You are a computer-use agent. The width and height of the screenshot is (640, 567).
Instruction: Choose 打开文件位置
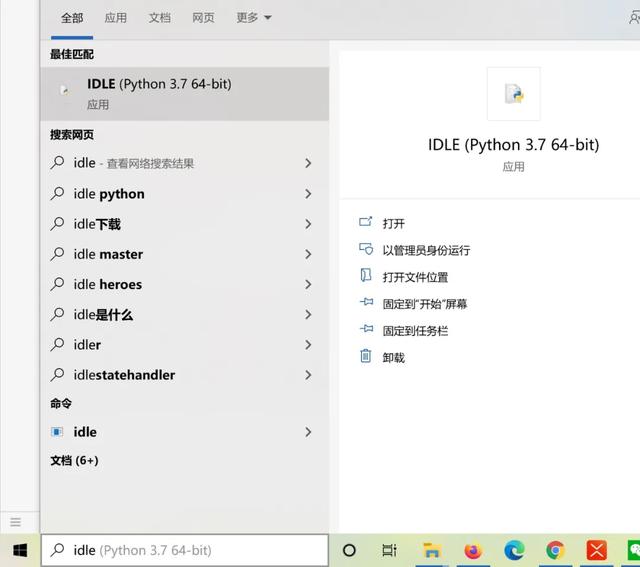coord(415,277)
